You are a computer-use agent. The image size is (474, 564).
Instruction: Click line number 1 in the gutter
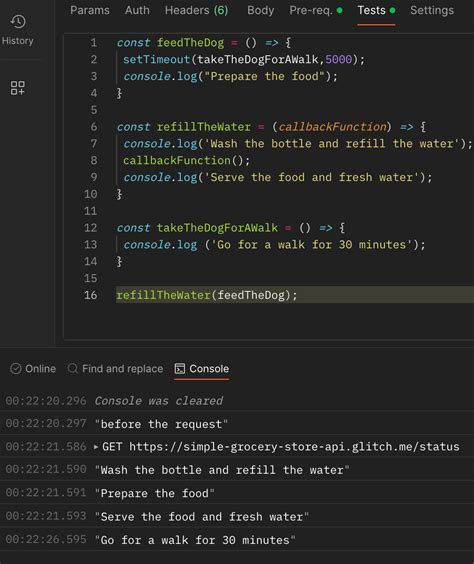94,43
